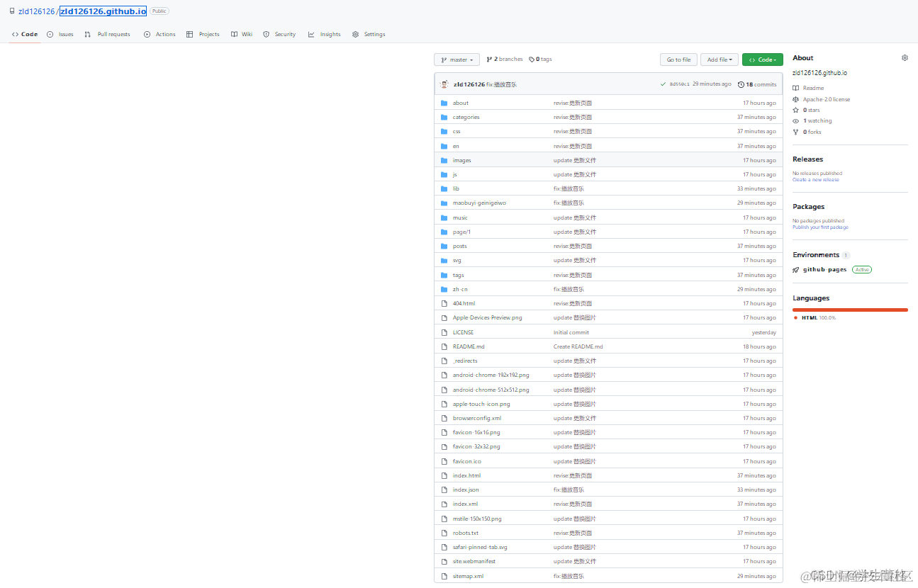Open the Readme link in About
This screenshot has width=918, height=588.
[813, 89]
